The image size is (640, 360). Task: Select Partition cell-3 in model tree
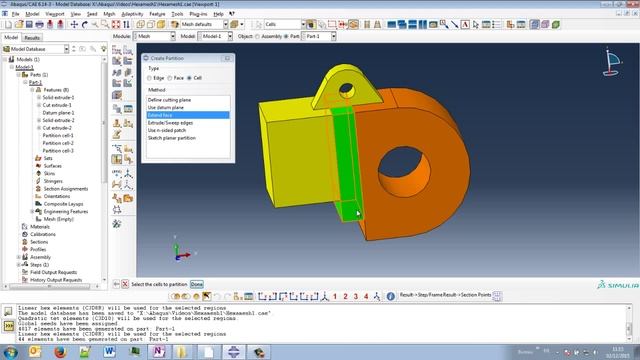58,151
